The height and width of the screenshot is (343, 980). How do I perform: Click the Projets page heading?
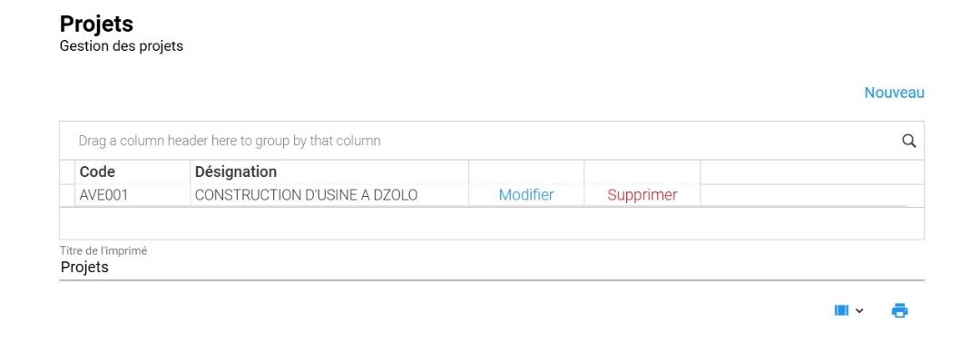click(x=96, y=24)
